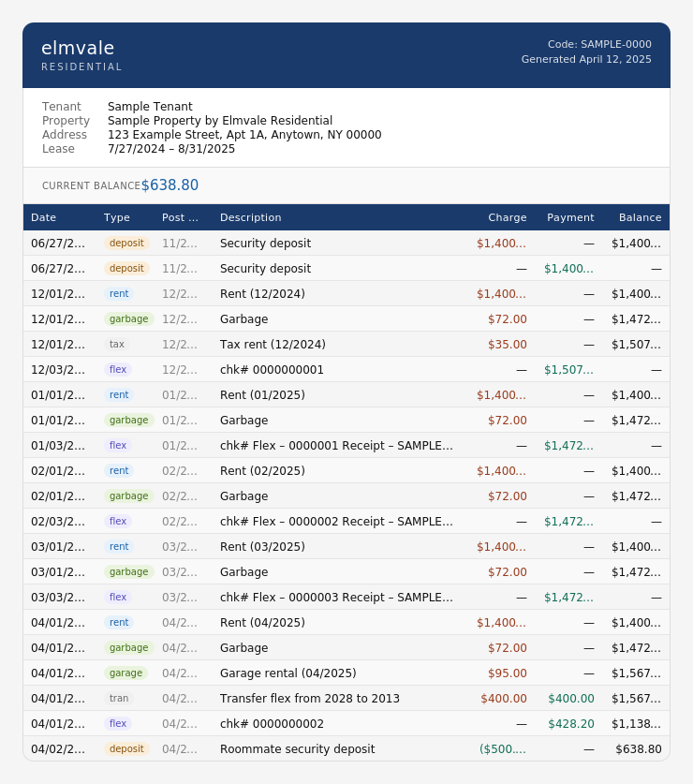Select the $400.00 transfer payment amount
The image size is (693, 784).
(571, 699)
